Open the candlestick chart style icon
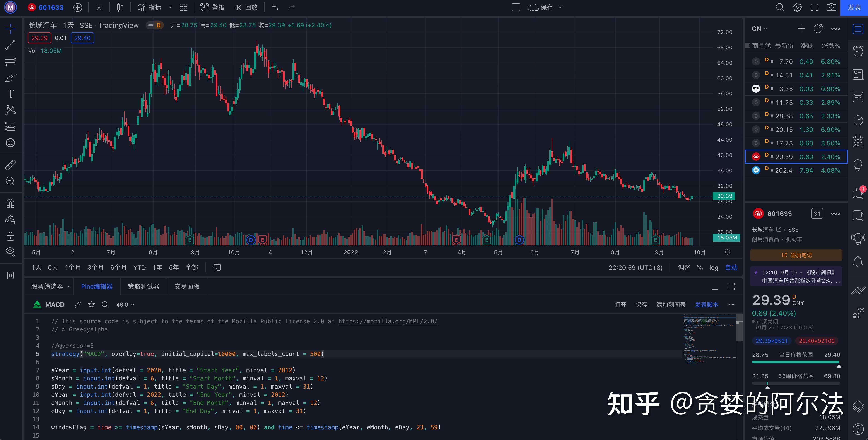The image size is (868, 440). (x=120, y=7)
